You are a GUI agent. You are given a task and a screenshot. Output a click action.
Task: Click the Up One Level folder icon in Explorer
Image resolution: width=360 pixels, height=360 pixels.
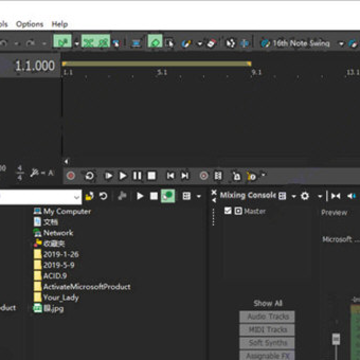tap(89, 196)
